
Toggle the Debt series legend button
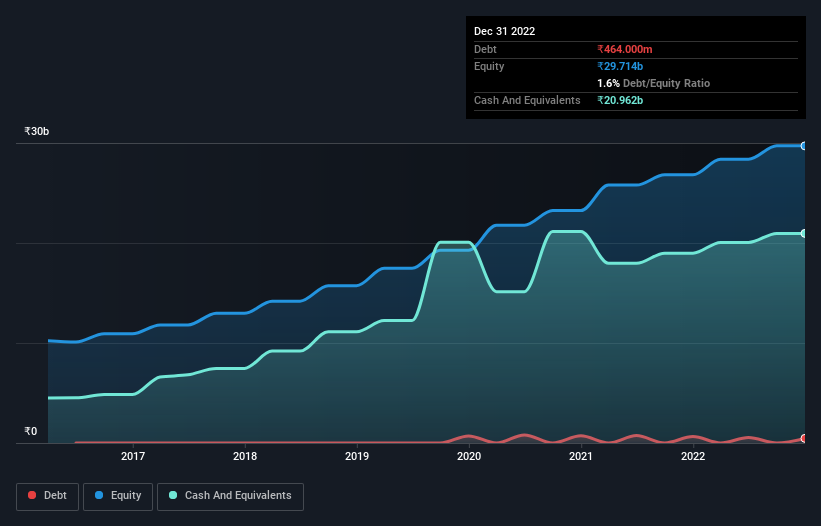pyautogui.click(x=48, y=496)
